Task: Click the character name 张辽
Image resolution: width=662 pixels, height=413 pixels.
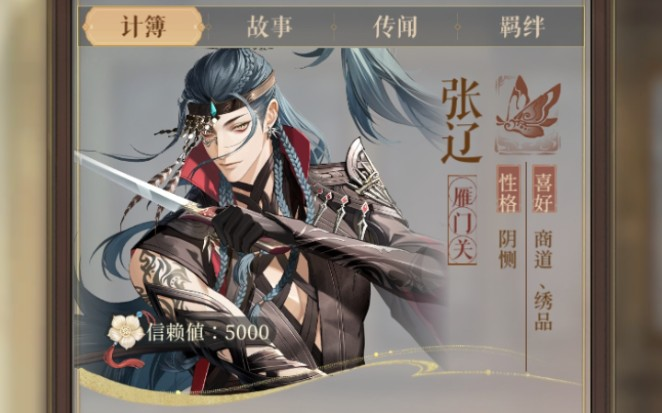Action: pyautogui.click(x=461, y=121)
